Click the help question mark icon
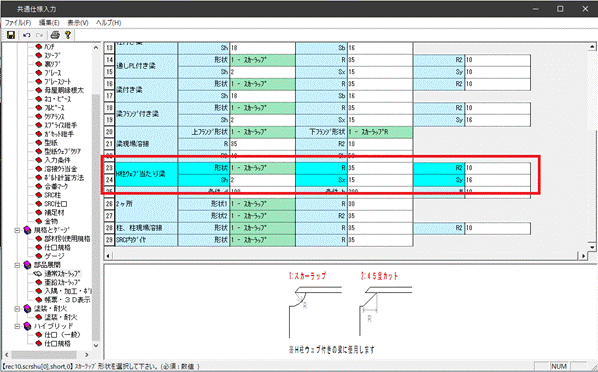 tap(68, 35)
